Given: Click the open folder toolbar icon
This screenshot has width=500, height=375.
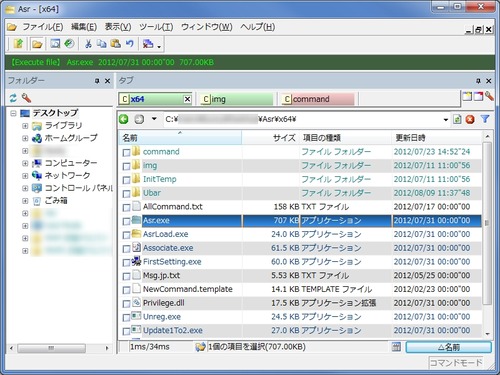Looking at the screenshot, I should [37, 44].
